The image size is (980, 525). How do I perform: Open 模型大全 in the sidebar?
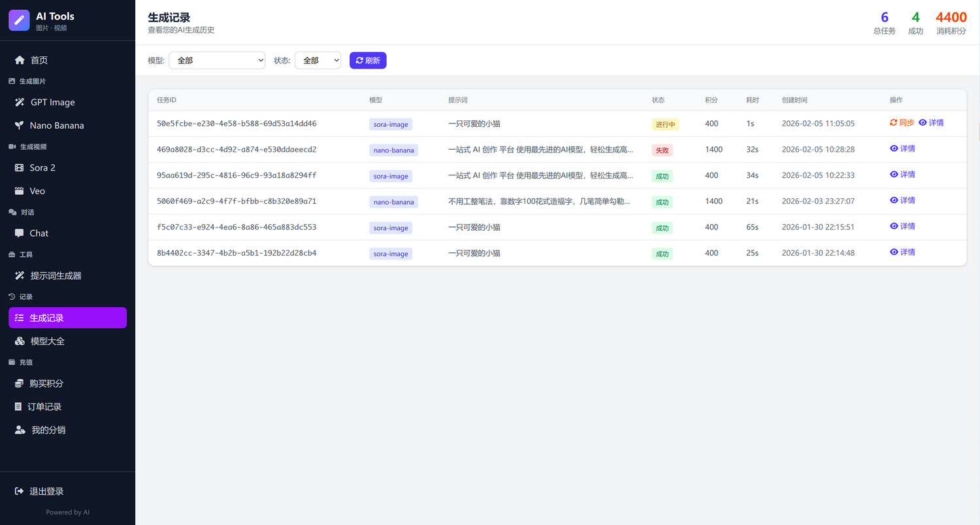47,341
